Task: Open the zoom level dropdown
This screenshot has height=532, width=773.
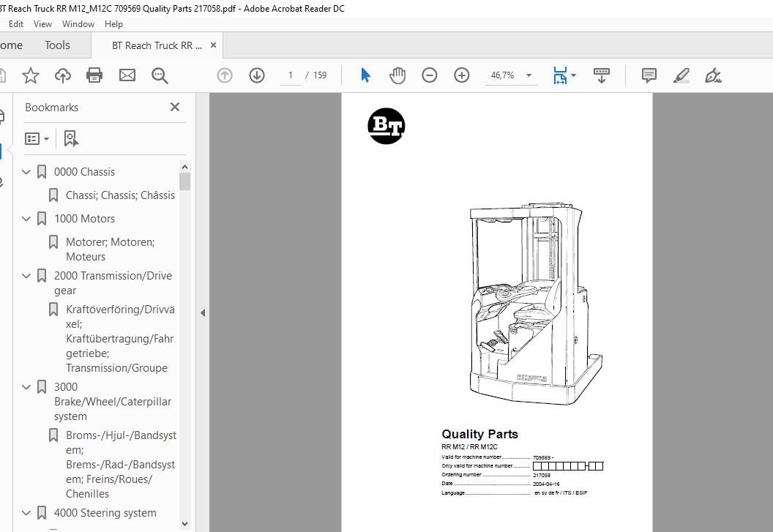Action: (x=529, y=75)
